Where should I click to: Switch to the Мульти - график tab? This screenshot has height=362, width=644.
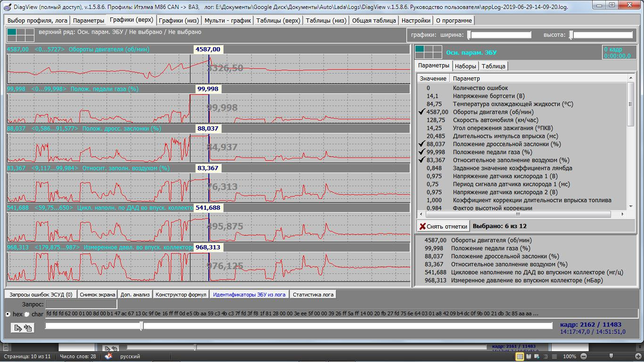(x=228, y=21)
